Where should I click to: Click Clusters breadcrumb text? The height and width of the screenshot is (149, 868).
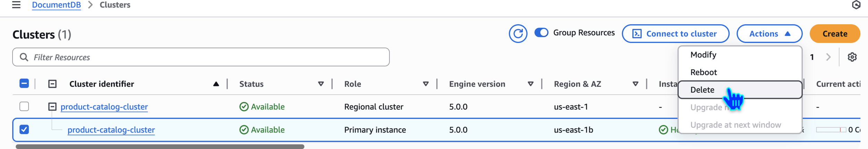(x=115, y=5)
